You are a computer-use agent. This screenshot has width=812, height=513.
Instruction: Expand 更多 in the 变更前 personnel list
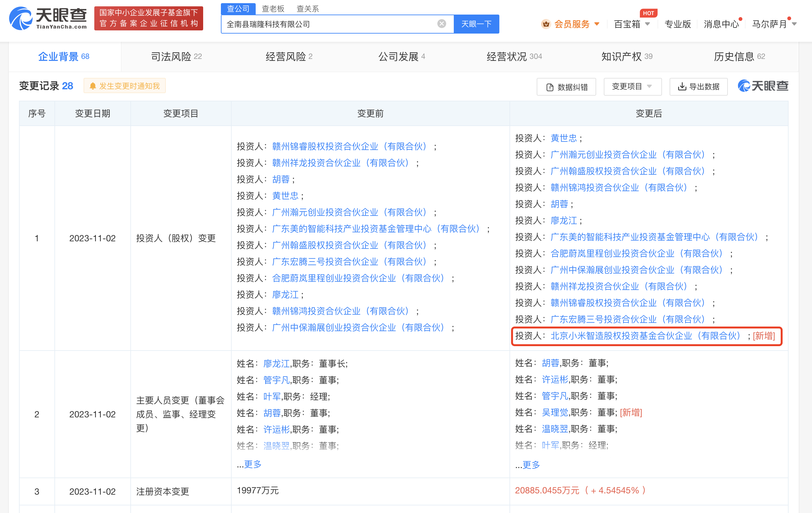pyautogui.click(x=253, y=464)
